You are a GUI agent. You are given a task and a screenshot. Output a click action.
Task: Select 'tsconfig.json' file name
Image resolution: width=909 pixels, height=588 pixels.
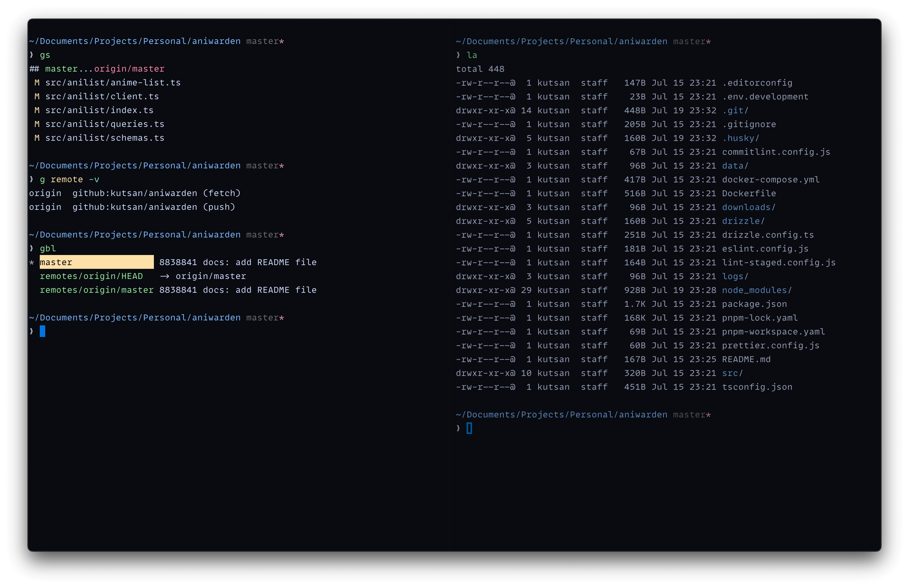[757, 387]
